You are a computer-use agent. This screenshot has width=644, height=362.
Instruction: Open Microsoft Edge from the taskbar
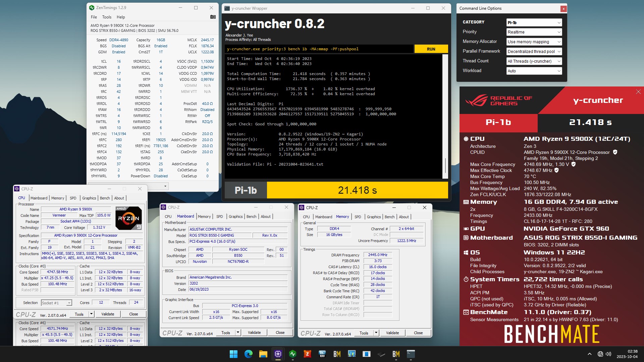coord(248,354)
